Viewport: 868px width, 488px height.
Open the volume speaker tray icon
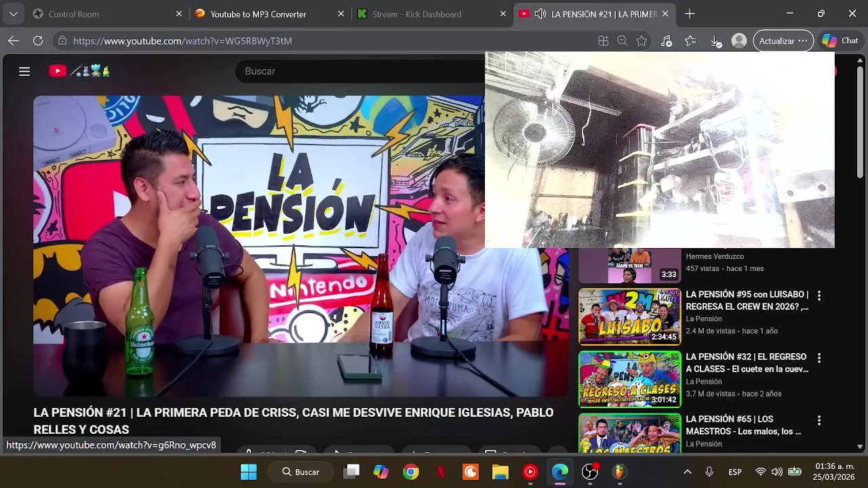(777, 472)
